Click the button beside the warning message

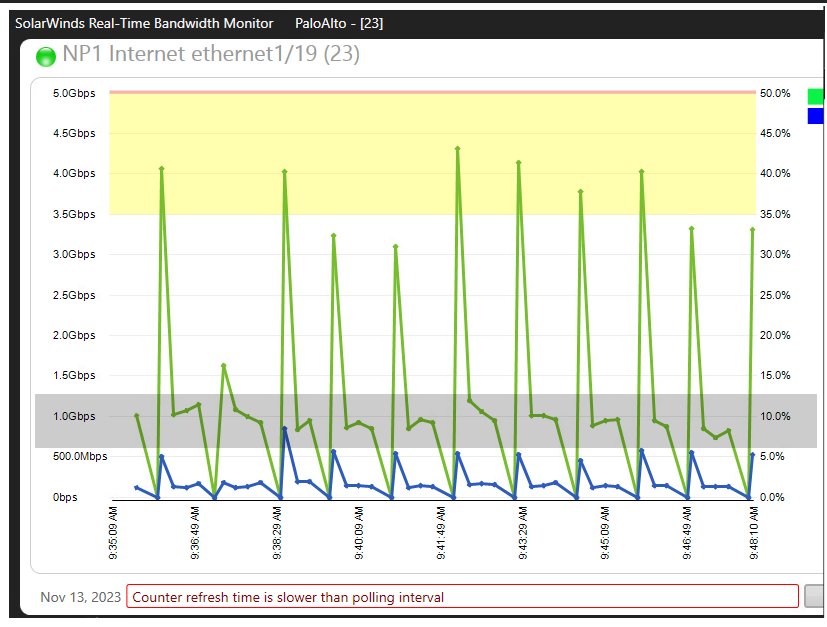click(815, 596)
